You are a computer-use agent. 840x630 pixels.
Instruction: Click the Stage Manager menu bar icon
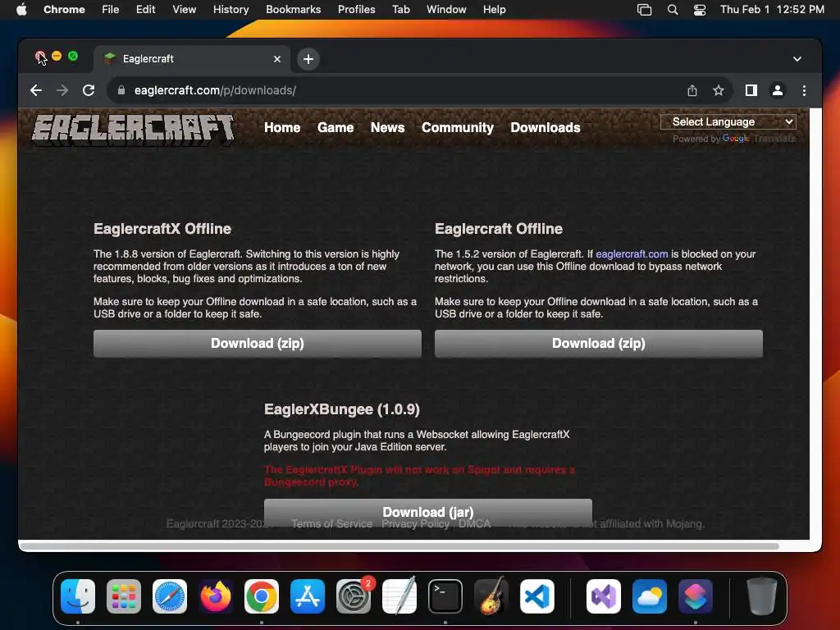pyautogui.click(x=645, y=10)
